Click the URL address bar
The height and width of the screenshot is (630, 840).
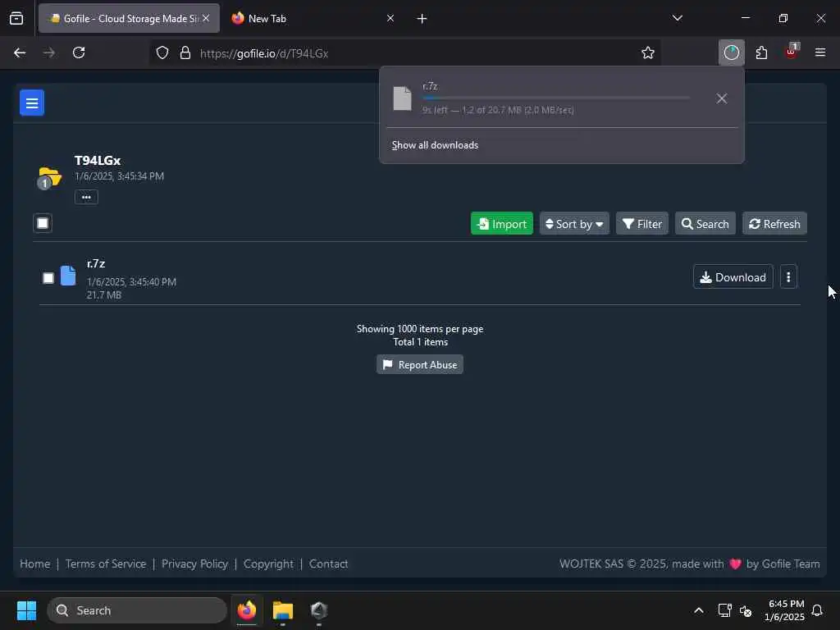click(407, 53)
